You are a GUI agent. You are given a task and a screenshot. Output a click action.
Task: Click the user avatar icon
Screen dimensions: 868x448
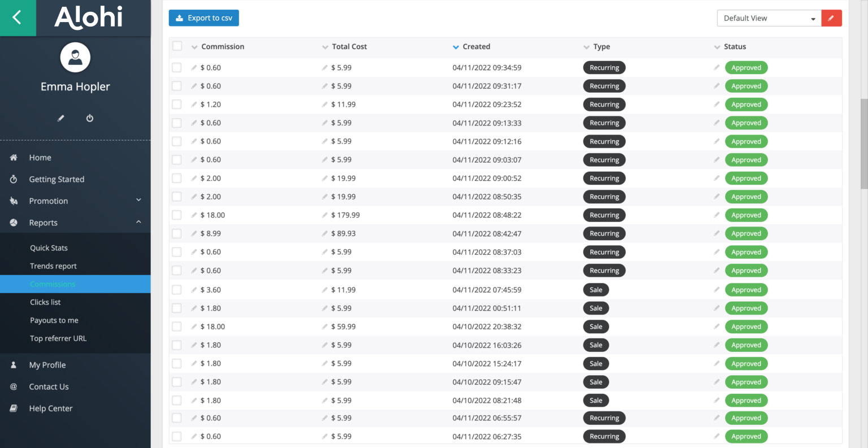tap(75, 57)
